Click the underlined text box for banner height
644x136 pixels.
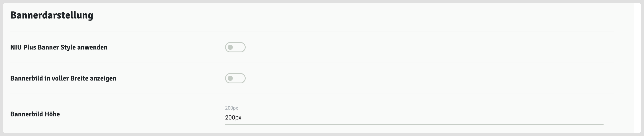pyautogui.click(x=414, y=118)
